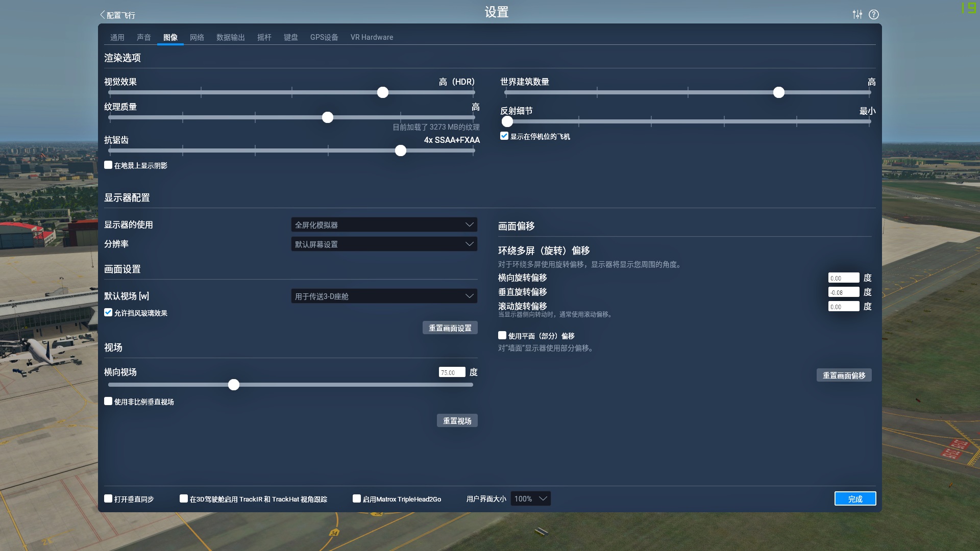This screenshot has height=551, width=980.
Task: Enable 在地图上显示阴影 checkbox
Action: pos(108,164)
